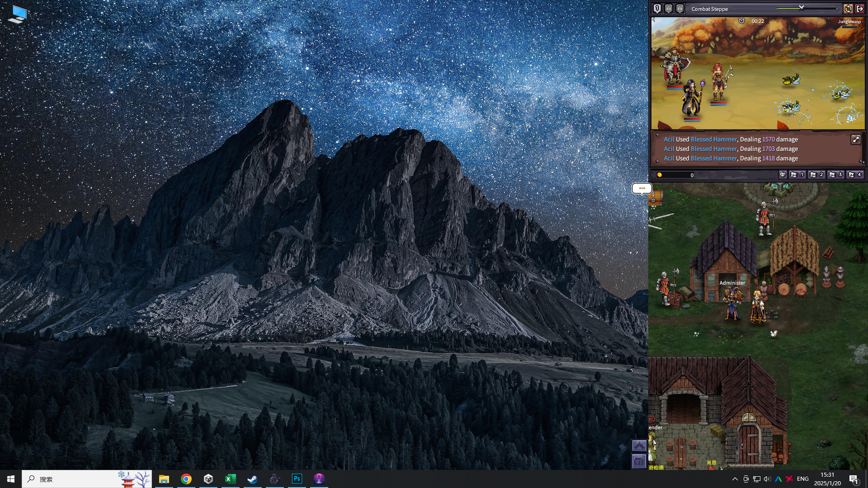Click the gold coin counter field
This screenshot has width=868, height=488.
[676, 175]
